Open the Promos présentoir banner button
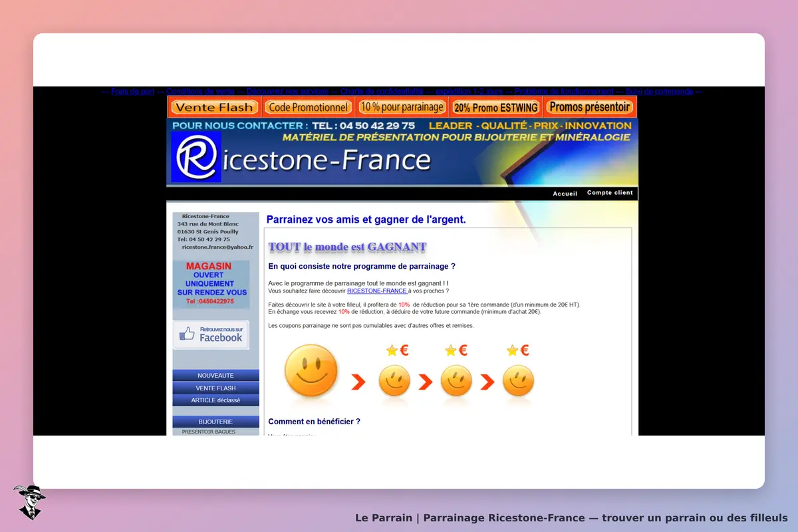 click(589, 107)
